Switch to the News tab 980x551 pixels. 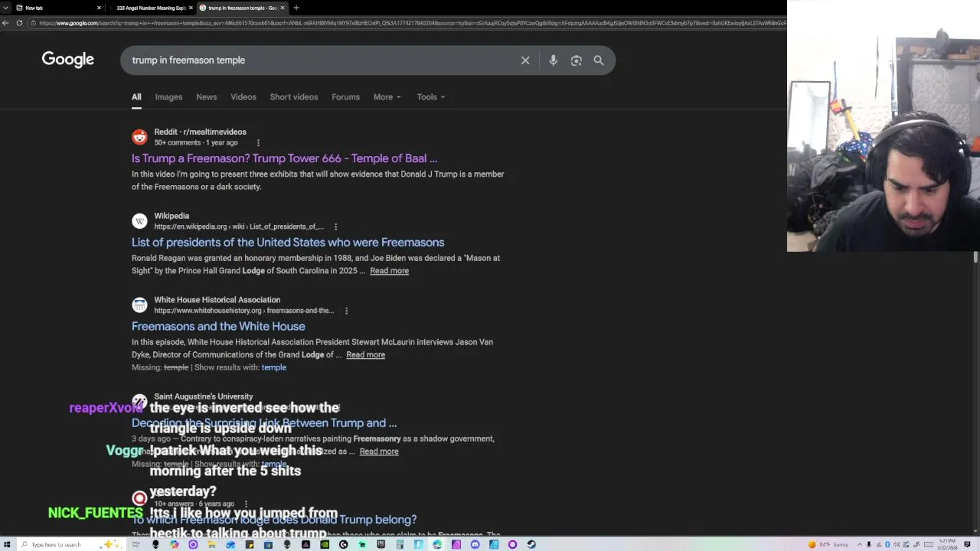(x=206, y=97)
